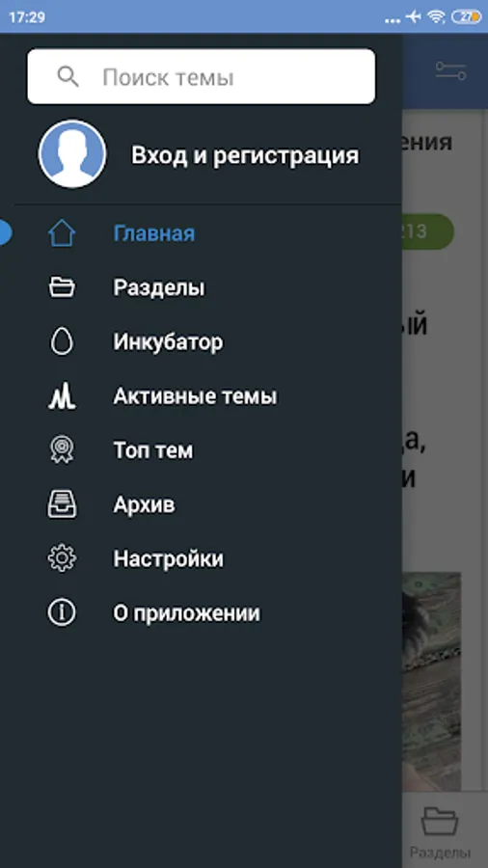Tap the user avatar picture

(x=72, y=154)
